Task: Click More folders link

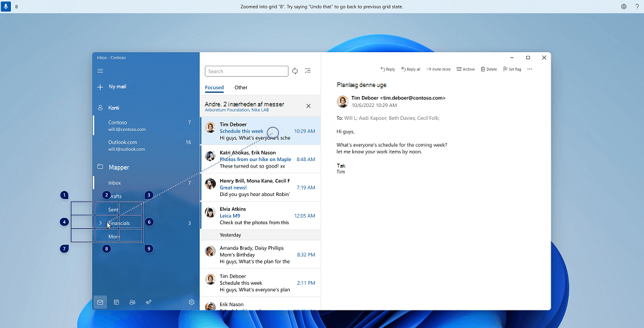Action: (114, 236)
